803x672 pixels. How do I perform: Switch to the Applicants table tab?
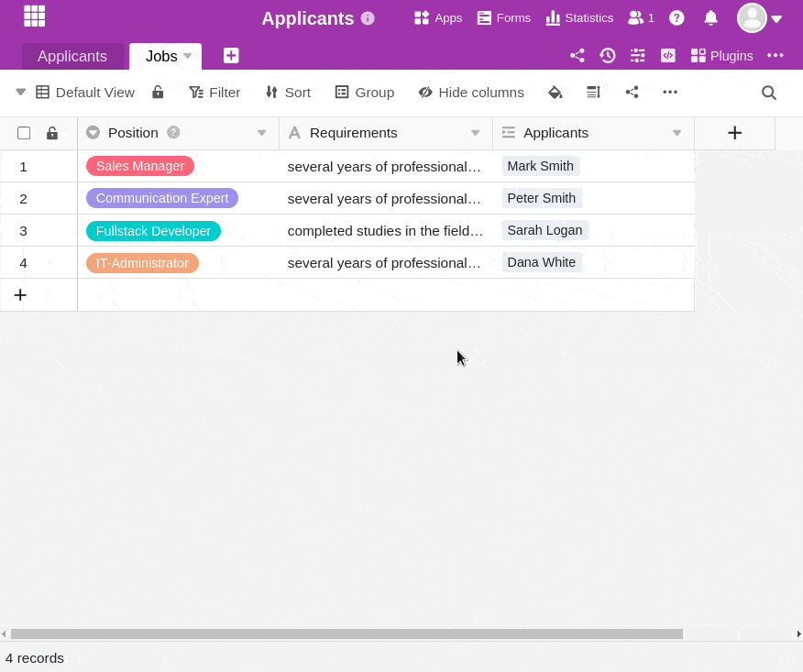point(72,56)
